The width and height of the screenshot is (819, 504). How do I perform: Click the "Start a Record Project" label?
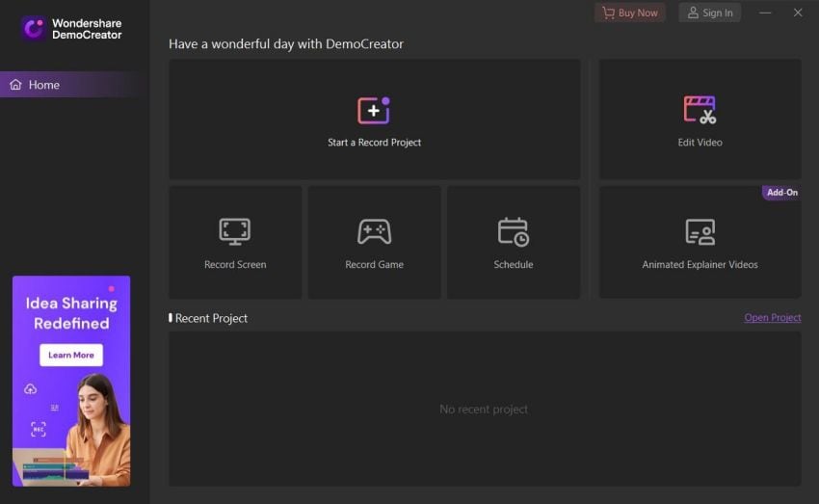374,142
